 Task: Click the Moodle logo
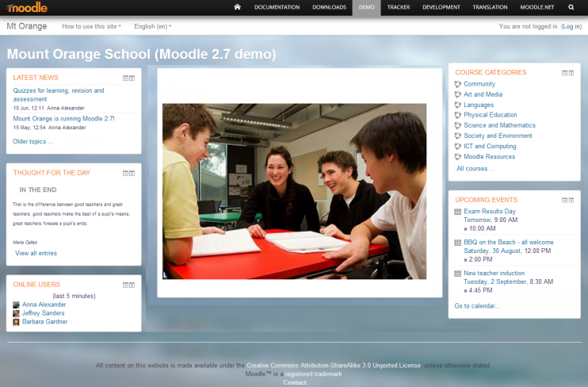coord(27,7)
